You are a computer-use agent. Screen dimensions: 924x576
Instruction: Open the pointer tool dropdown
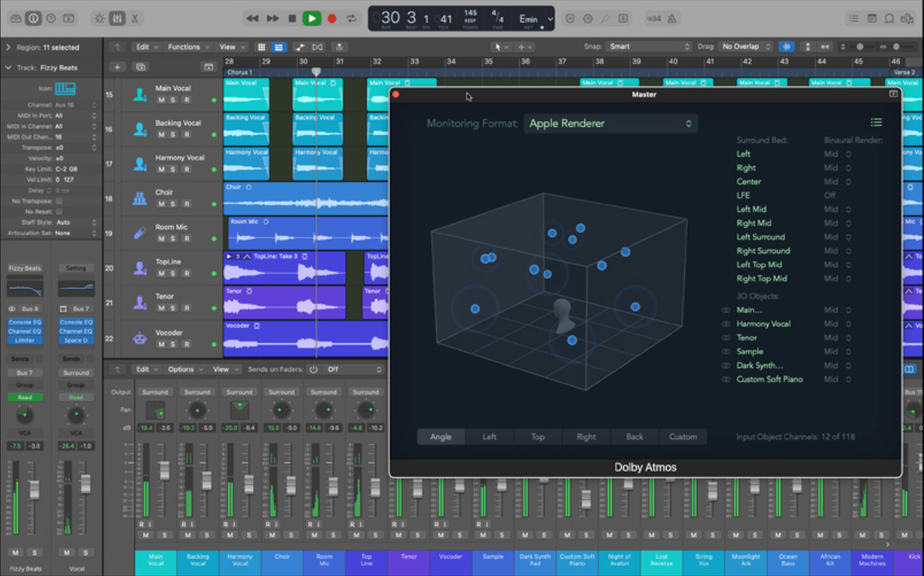[x=500, y=47]
